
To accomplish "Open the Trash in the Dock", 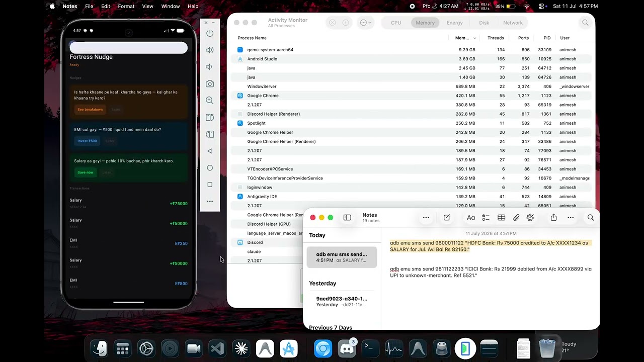I will tap(547, 349).
